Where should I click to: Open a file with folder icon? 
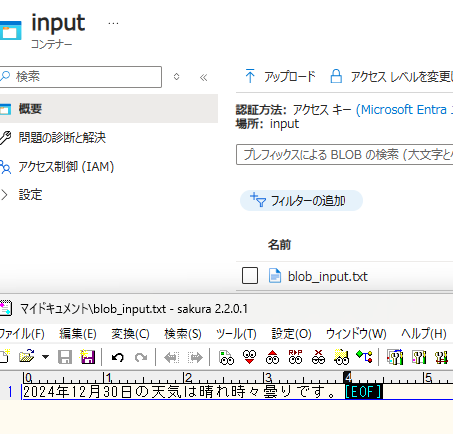(x=27, y=357)
